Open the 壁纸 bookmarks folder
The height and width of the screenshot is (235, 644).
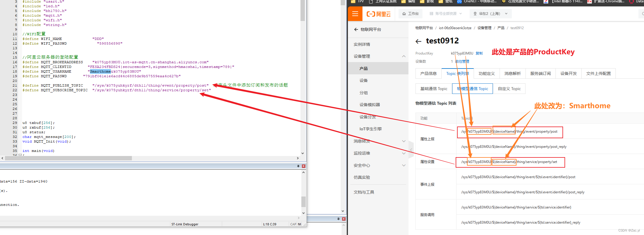click(x=446, y=1)
